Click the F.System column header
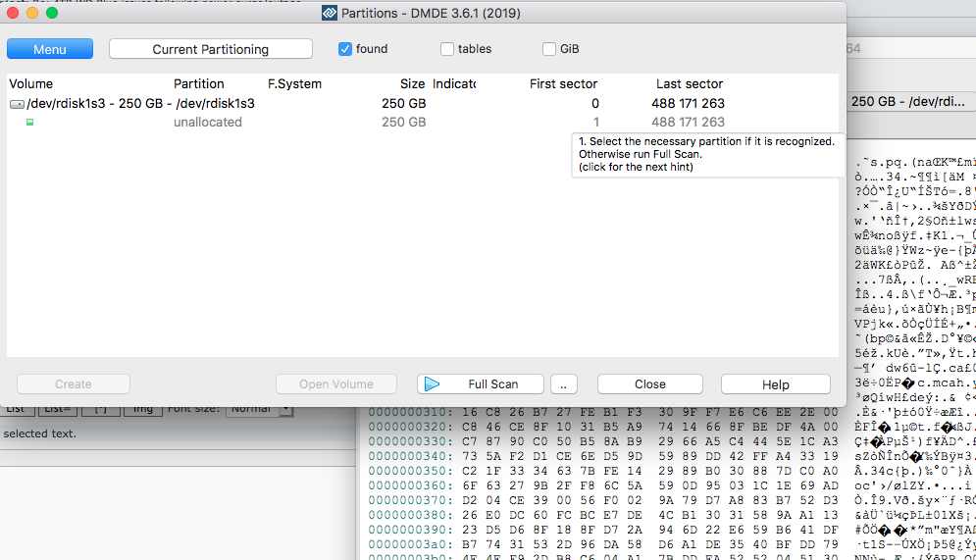 tap(294, 84)
